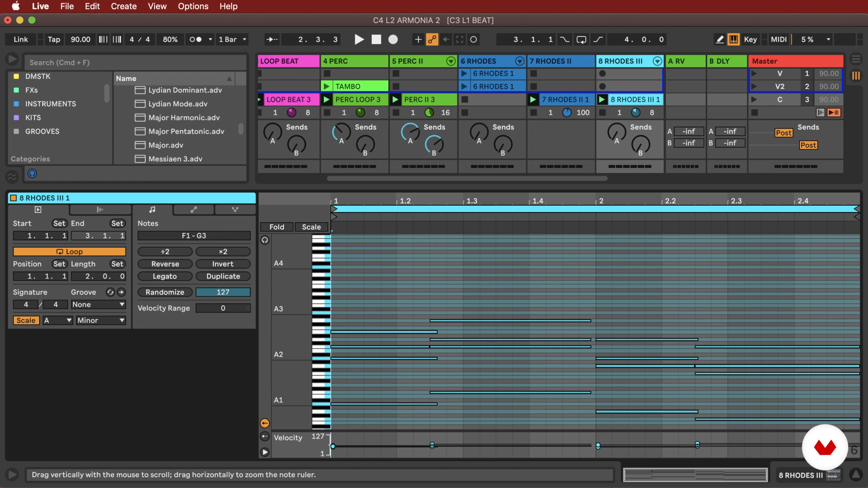The height and width of the screenshot is (488, 868).
Task: Open the scale root note A dropdown
Action: (58, 320)
